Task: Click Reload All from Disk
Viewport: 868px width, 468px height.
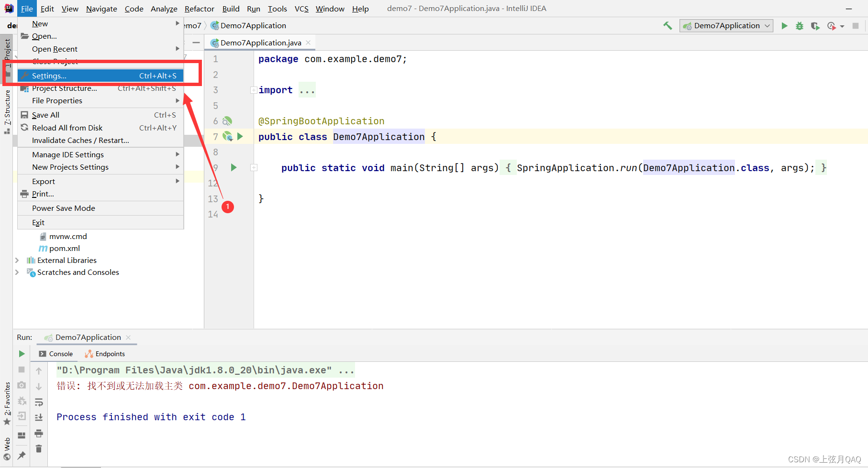Action: coord(100,128)
